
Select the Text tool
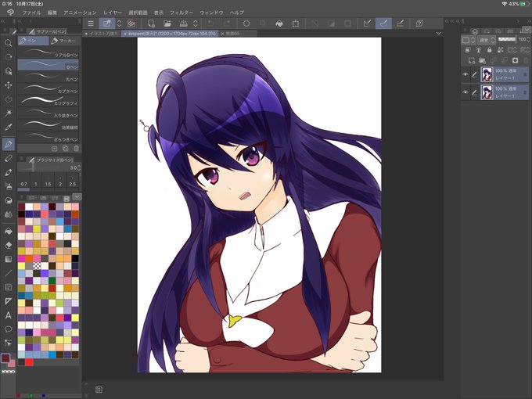pyautogui.click(x=8, y=315)
